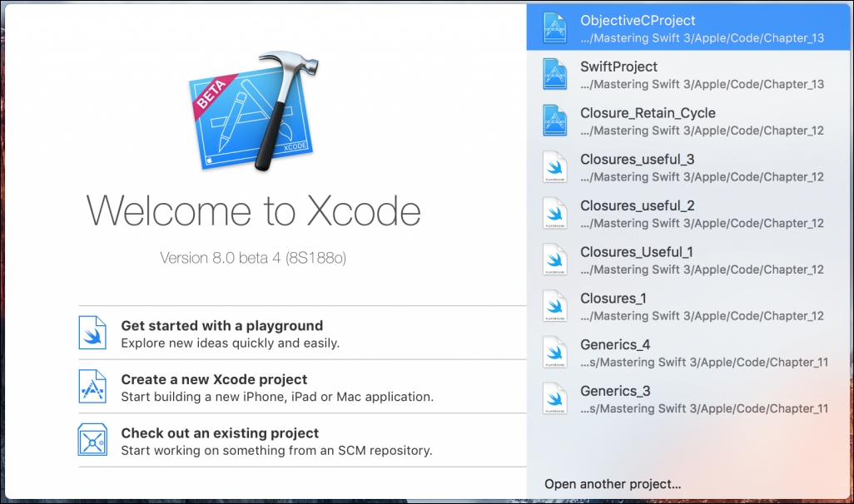Click the Chapter_13 path under ObjectiveCProject
The width and height of the screenshot is (854, 504).
tap(702, 38)
